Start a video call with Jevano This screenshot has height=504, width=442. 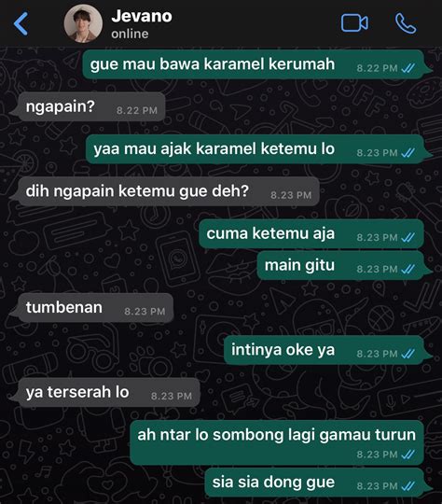[x=354, y=23]
